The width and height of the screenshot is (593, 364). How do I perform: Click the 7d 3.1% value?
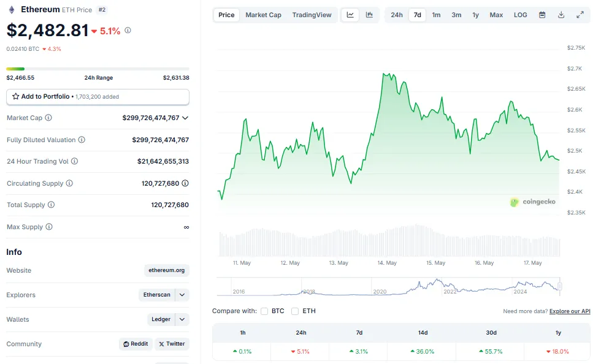pos(359,352)
